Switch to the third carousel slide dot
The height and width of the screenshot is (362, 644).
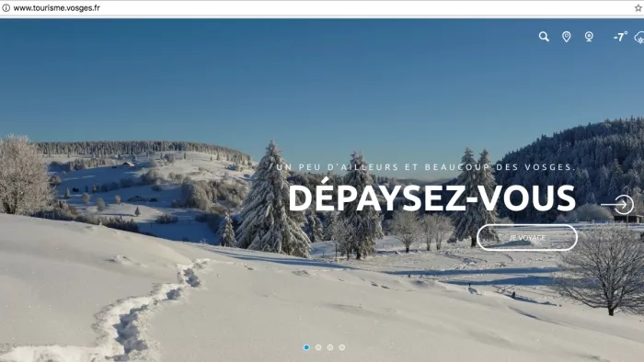[330, 347]
